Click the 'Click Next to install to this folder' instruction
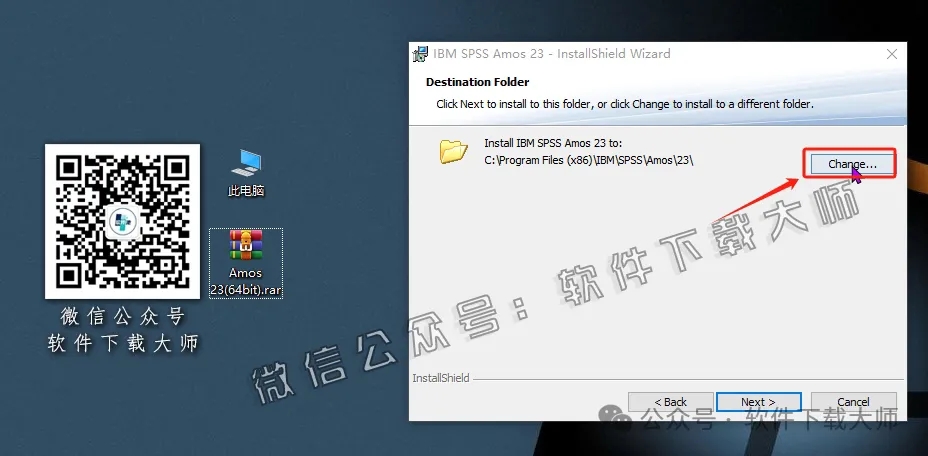This screenshot has width=928, height=456. point(625,104)
